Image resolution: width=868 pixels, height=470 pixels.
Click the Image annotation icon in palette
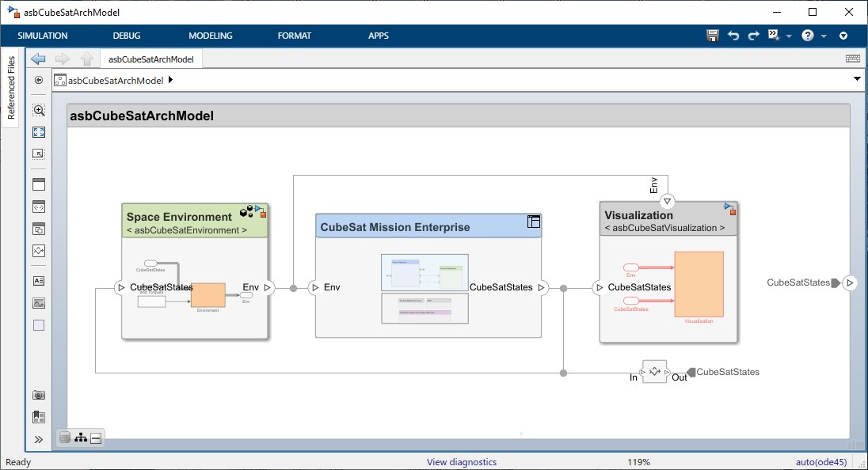38,302
